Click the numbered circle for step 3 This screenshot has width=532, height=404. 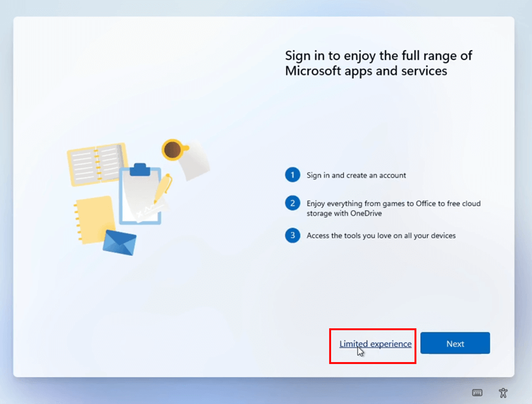coord(292,236)
